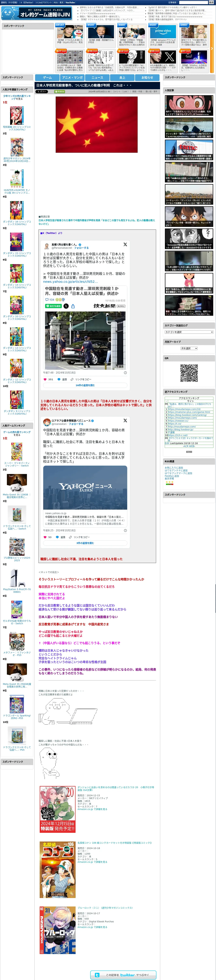This screenshot has height=980, width=216.
Task: Click the 検索 search button
Action: [x=211, y=2]
